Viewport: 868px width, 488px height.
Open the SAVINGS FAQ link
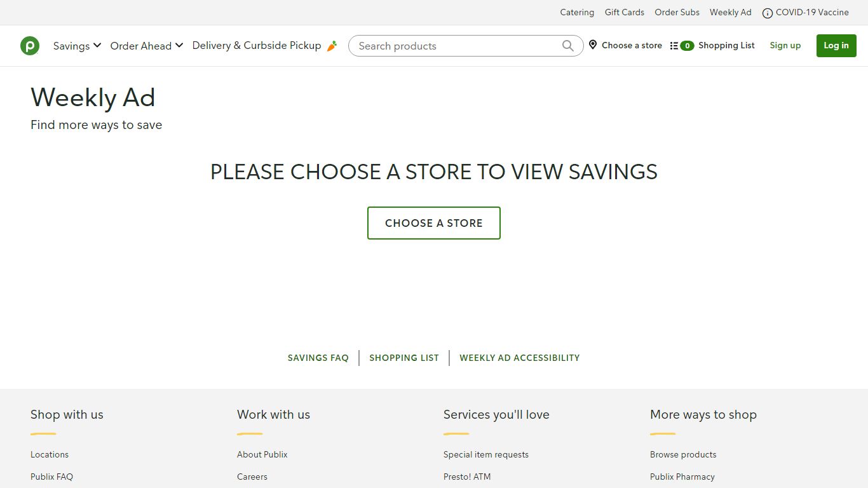point(318,358)
